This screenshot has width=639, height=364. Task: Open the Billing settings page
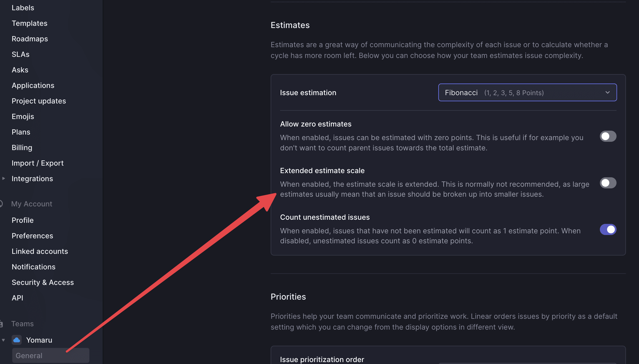(22, 148)
